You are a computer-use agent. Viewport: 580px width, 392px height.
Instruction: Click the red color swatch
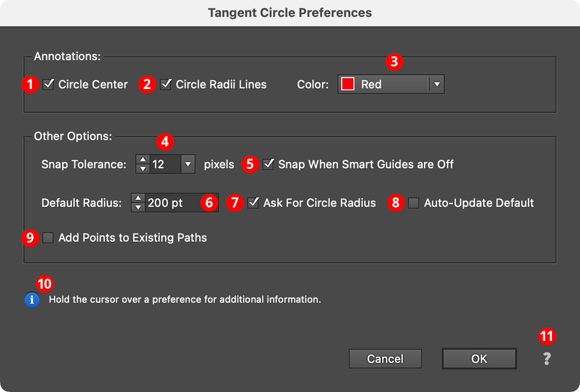click(x=347, y=84)
